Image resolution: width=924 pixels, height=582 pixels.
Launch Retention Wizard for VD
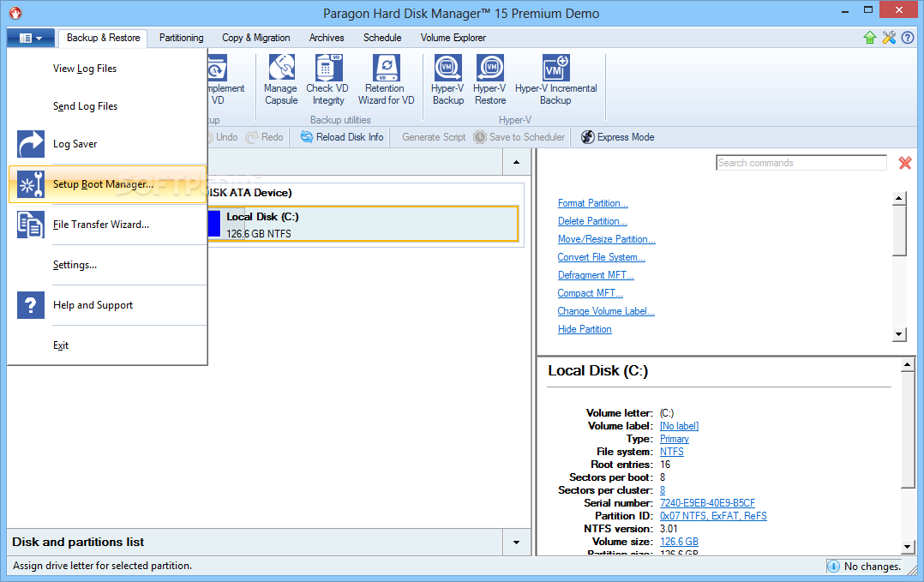pos(386,80)
